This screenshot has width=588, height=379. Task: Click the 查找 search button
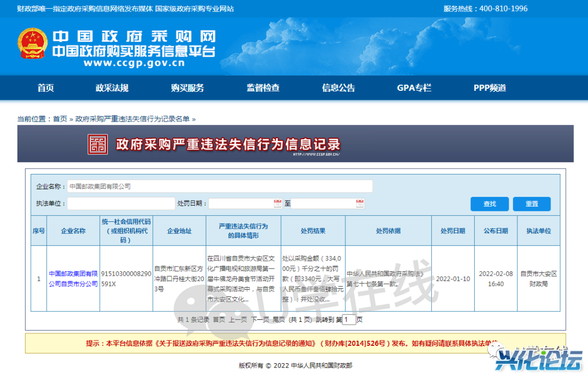[x=490, y=204]
